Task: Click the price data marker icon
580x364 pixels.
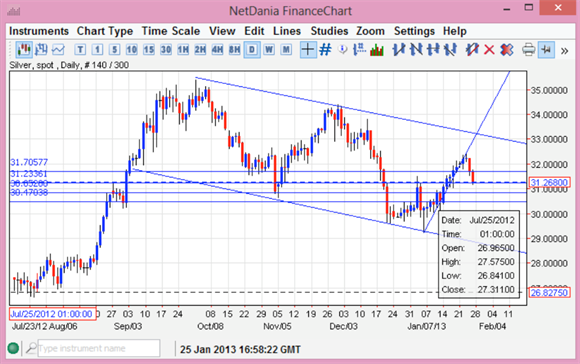Action: click(x=359, y=50)
